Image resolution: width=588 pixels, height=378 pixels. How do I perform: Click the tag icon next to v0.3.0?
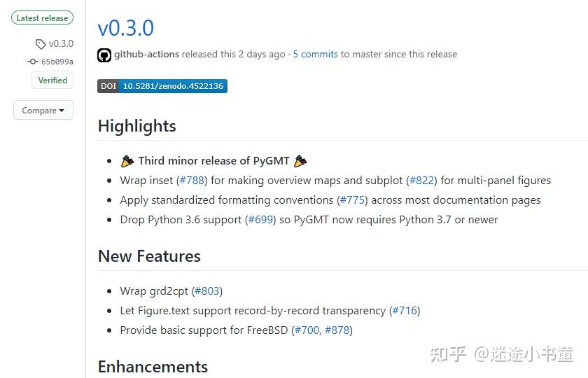point(41,44)
